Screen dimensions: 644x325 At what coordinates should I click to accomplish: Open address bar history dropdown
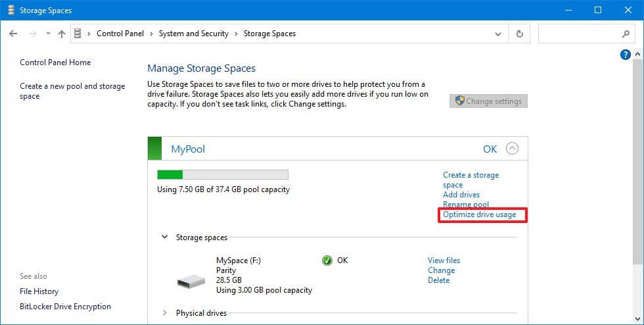coord(498,34)
